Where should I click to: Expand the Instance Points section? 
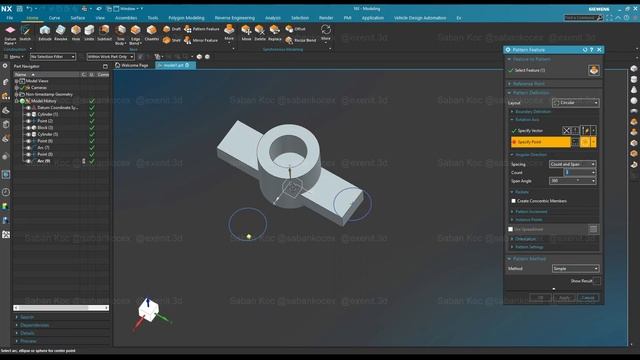point(528,220)
